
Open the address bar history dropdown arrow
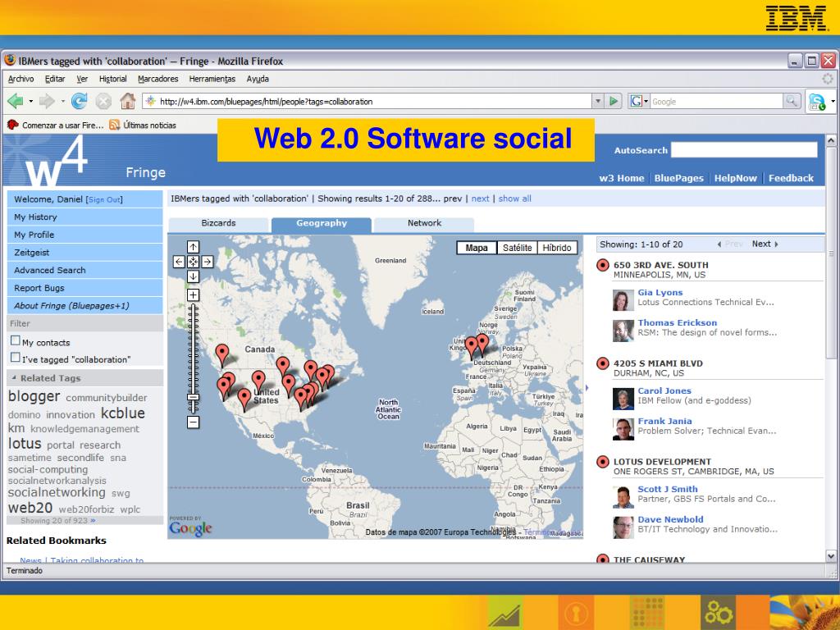coord(598,101)
